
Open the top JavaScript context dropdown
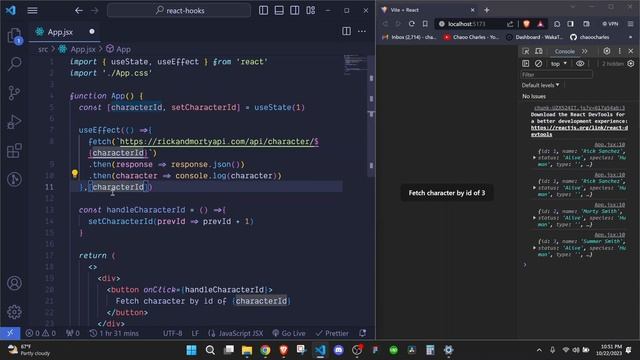tap(559, 64)
